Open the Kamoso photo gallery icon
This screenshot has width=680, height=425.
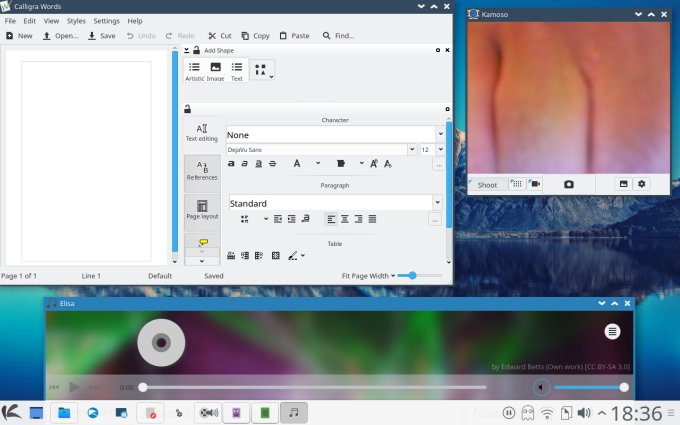(x=624, y=184)
